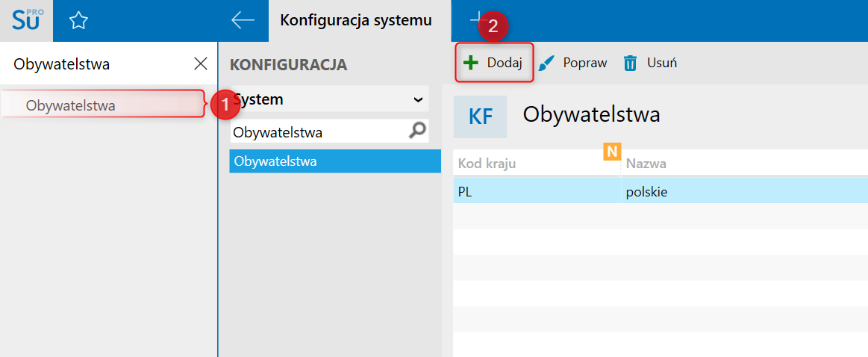Open favorites with the star icon
This screenshot has height=357, width=868.
(78, 21)
